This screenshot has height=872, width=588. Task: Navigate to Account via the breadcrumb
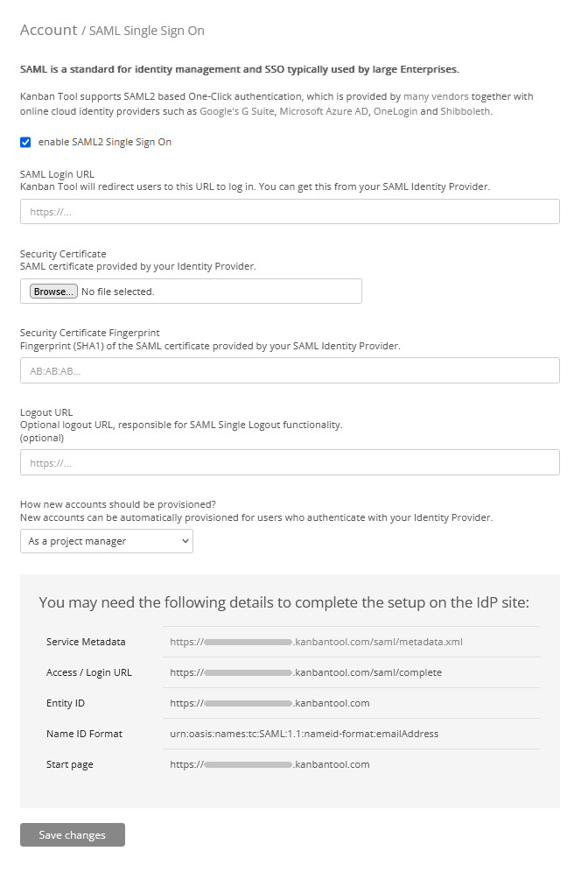[48, 30]
